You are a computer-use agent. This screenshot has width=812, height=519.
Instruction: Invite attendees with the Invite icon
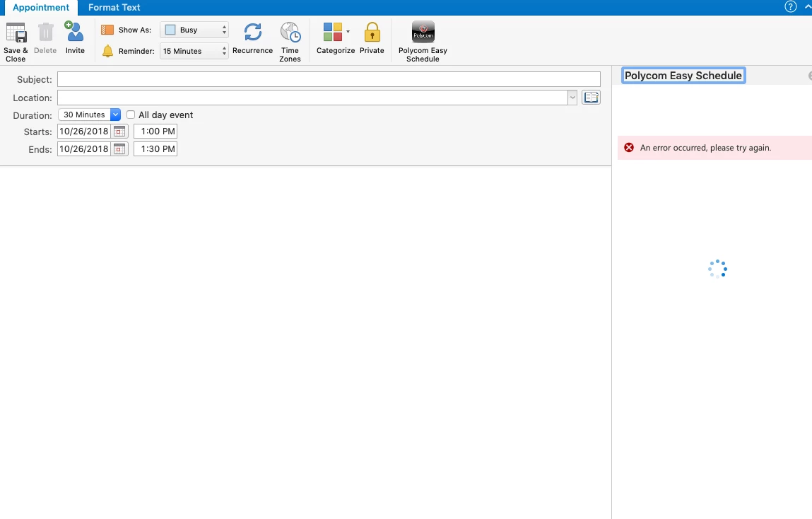[75, 32]
